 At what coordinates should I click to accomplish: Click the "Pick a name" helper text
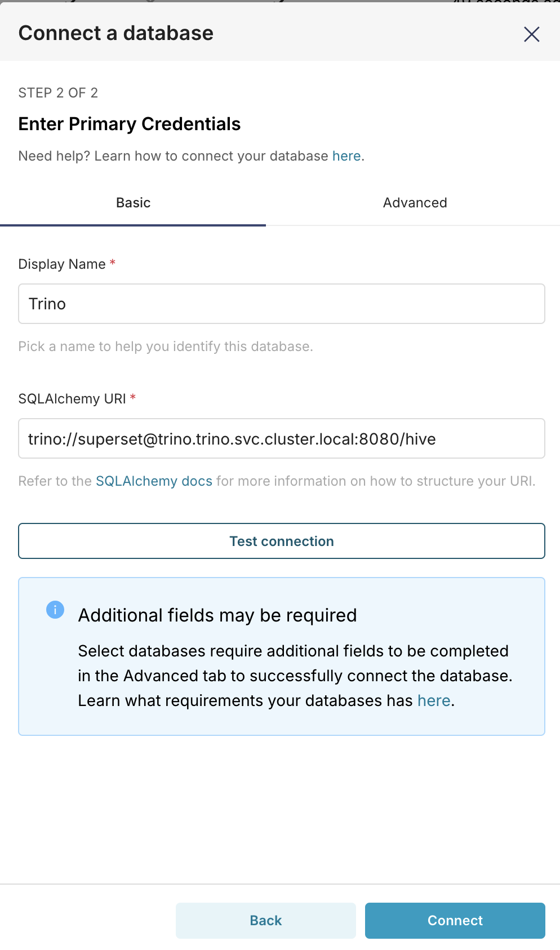click(166, 347)
